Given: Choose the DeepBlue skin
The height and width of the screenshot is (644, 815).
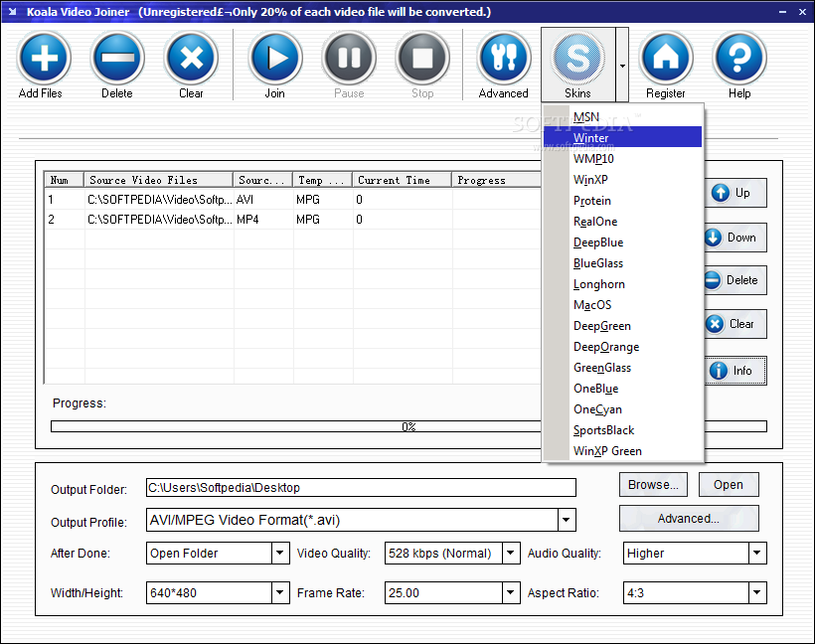Looking at the screenshot, I should 622,242.
